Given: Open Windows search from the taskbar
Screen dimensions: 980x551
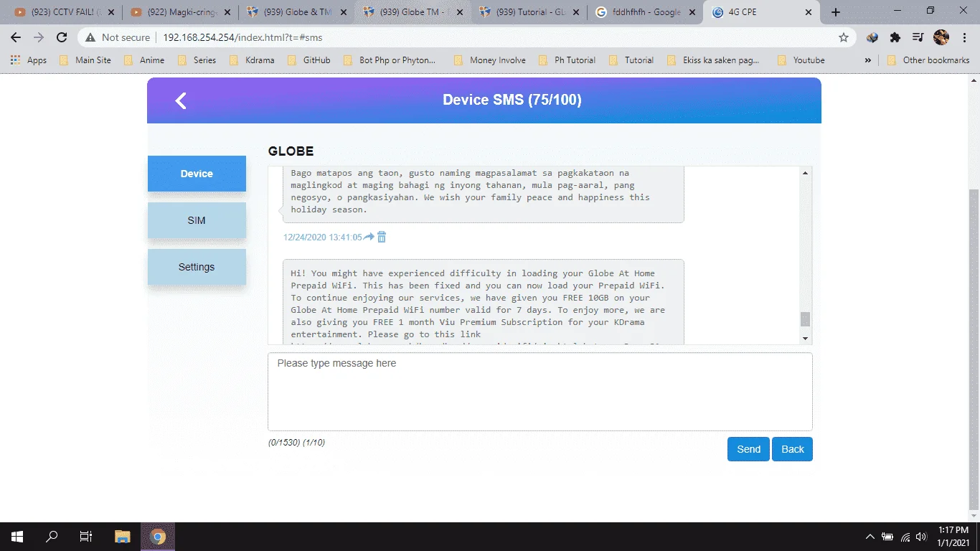Looking at the screenshot, I should click(52, 537).
